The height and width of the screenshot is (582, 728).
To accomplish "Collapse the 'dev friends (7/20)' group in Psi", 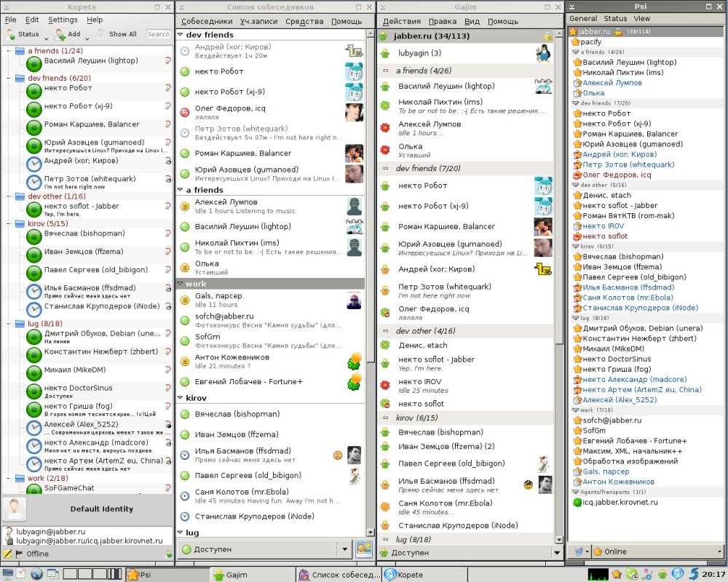I will click(x=576, y=103).
